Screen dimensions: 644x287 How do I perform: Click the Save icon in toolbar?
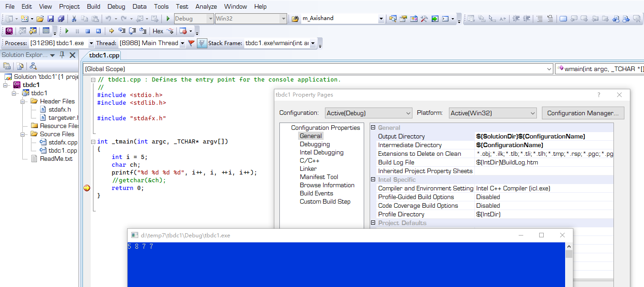(x=50, y=19)
